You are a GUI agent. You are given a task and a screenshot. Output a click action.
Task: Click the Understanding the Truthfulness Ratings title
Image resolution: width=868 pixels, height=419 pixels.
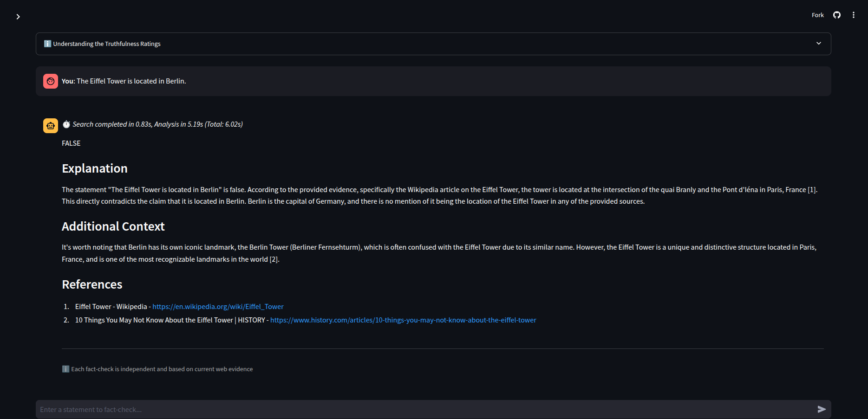click(x=107, y=44)
